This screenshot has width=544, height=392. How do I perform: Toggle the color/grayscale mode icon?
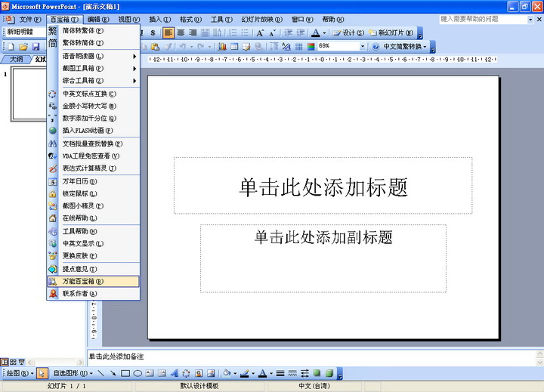pyautogui.click(x=311, y=46)
